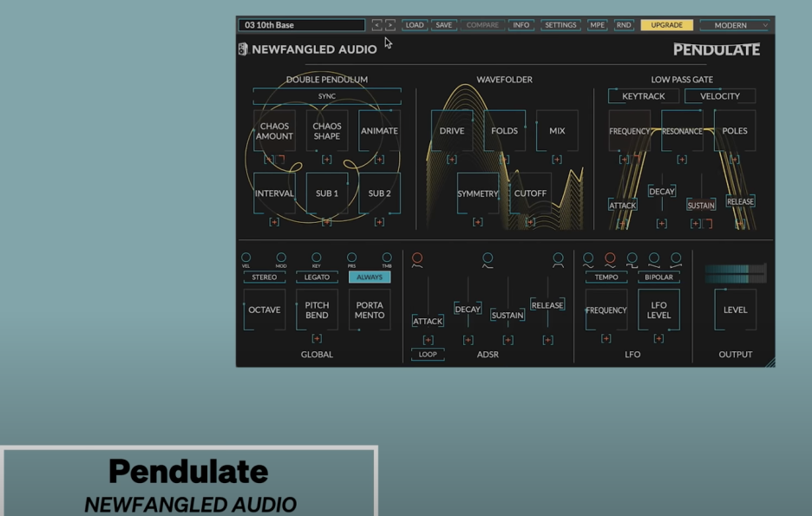This screenshot has width=812, height=516.
Task: Click the ADSR SUSTAIN slider handle
Action: [507, 315]
